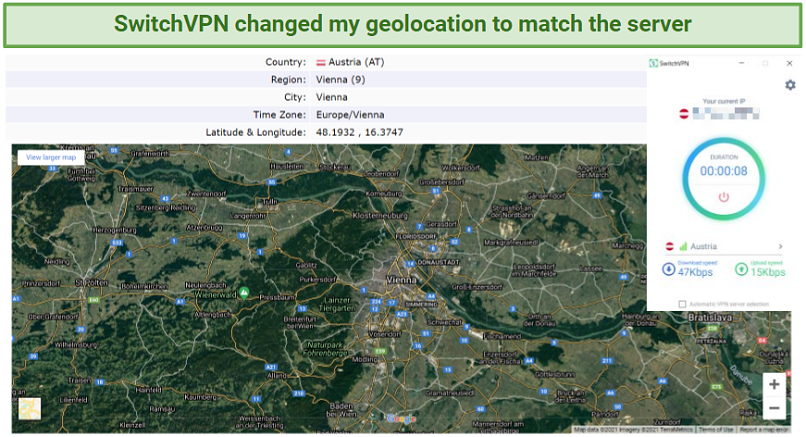Zoom out on the map
The width and height of the screenshot is (806, 437).
point(774,408)
